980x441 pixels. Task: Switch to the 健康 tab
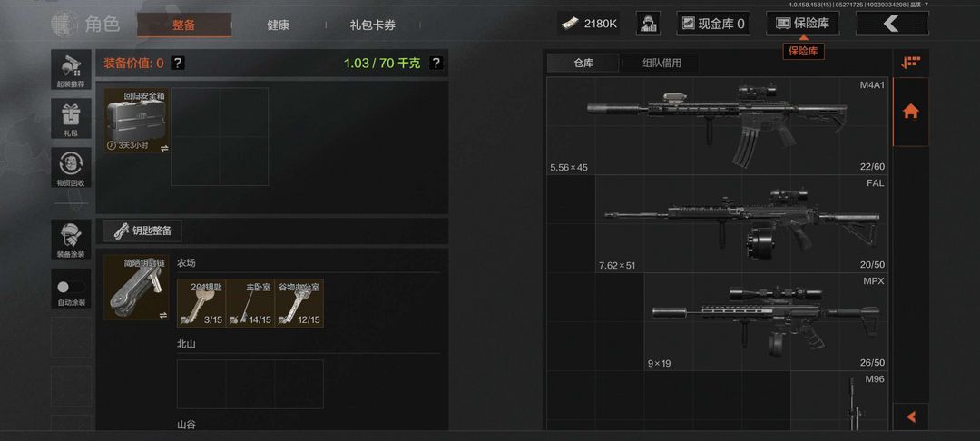(x=279, y=25)
